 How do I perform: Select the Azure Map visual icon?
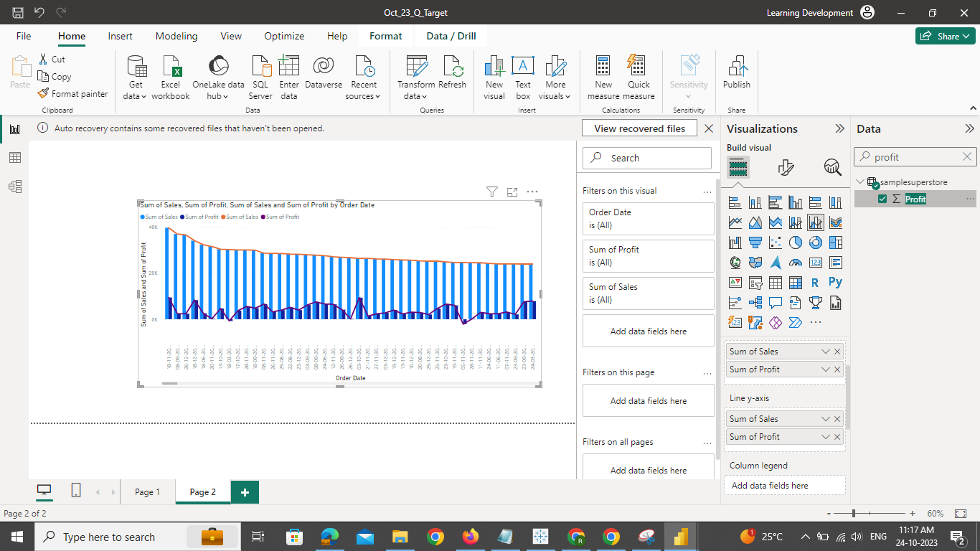[x=775, y=263]
